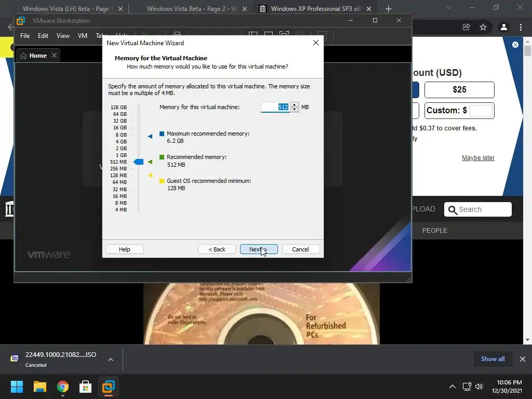Image resolution: width=532 pixels, height=399 pixels.
Task: Close the New Virtual Machine Wizard dialog
Action: coord(315,43)
